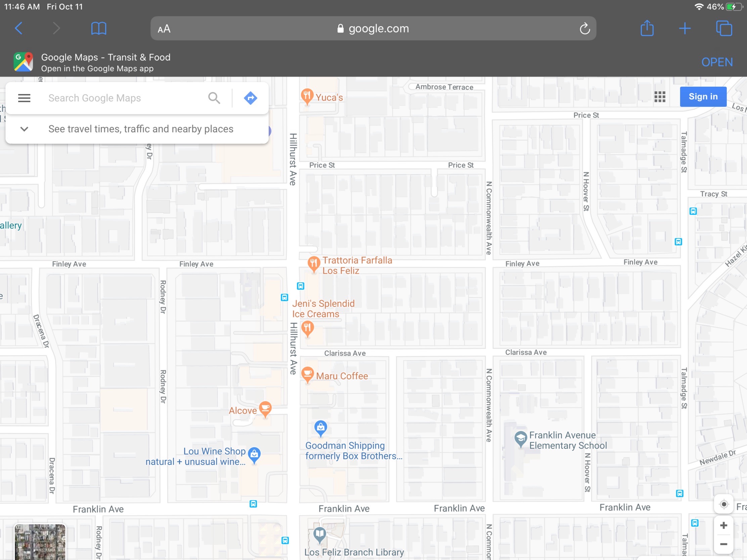Image resolution: width=747 pixels, height=560 pixels.
Task: Click the search magnifier icon
Action: click(x=214, y=98)
